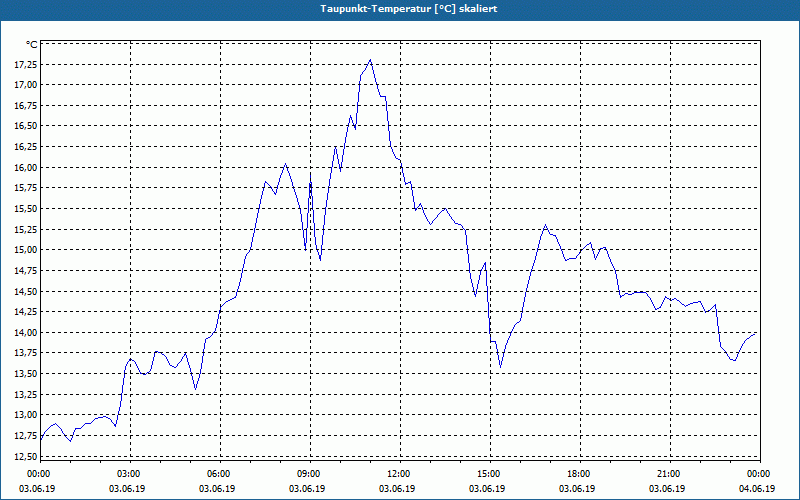Pick the 13,00 y-axis label
800x500 pixels.
pyautogui.click(x=27, y=415)
